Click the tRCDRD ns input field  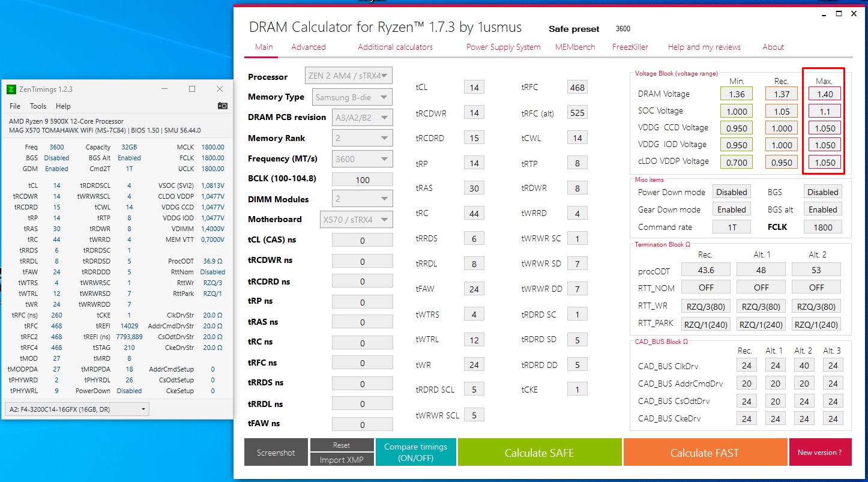pos(363,282)
